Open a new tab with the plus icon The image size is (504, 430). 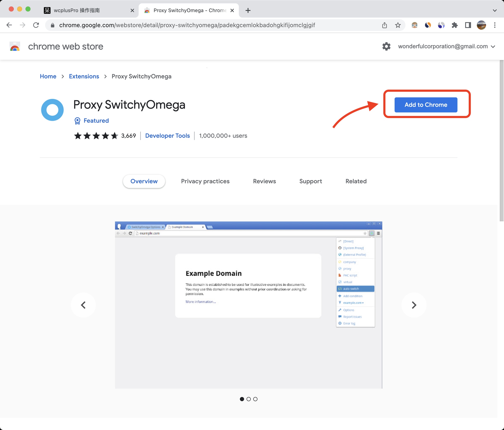tap(248, 10)
